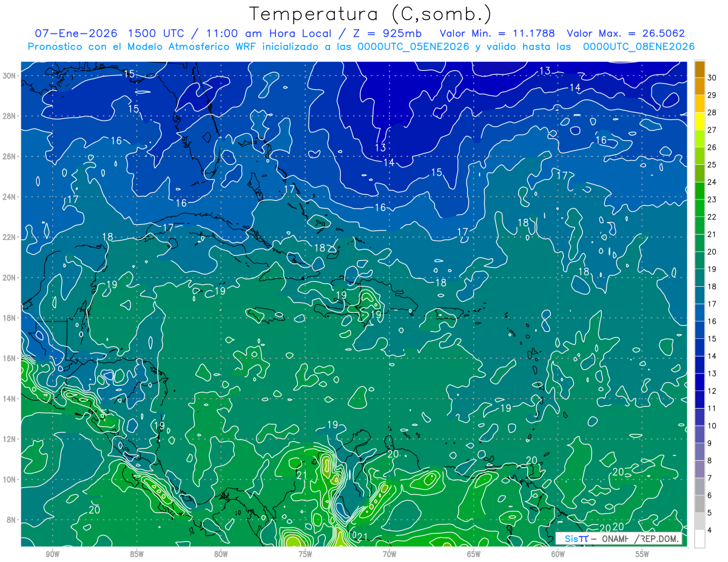Click the color bar value label 30
The image size is (728, 562).
(x=712, y=77)
